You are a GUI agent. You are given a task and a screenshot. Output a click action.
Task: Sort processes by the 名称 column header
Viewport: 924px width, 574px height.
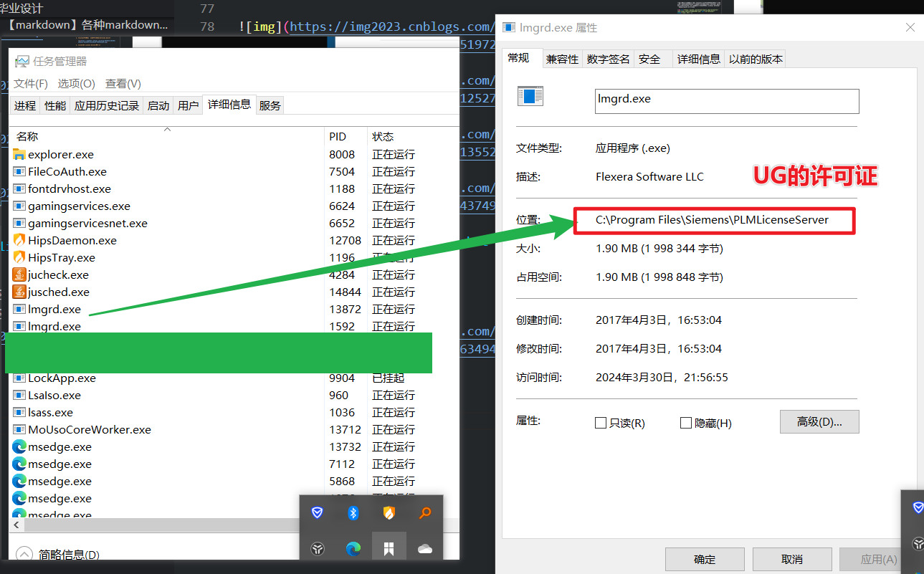pyautogui.click(x=27, y=136)
